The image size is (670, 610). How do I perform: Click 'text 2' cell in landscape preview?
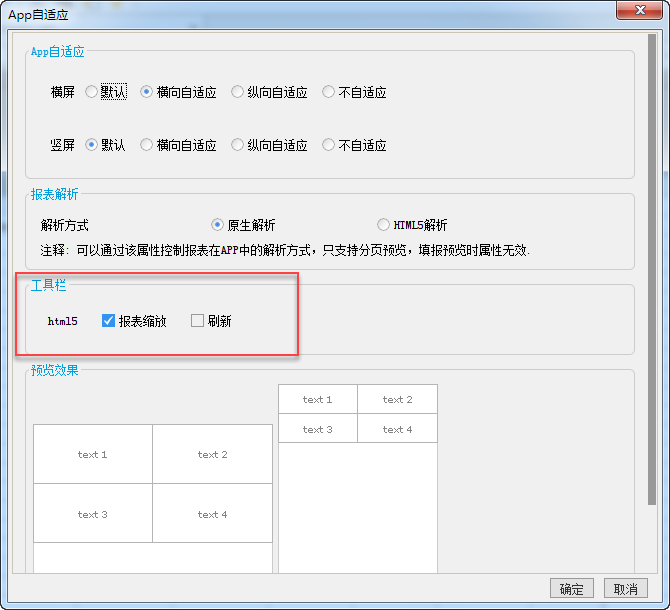(x=212, y=455)
